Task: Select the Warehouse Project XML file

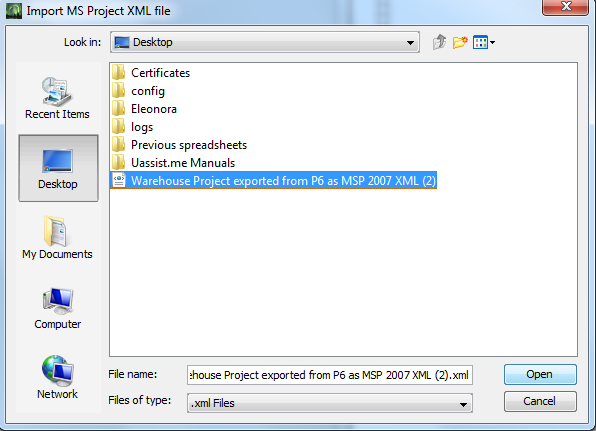Action: tap(274, 181)
